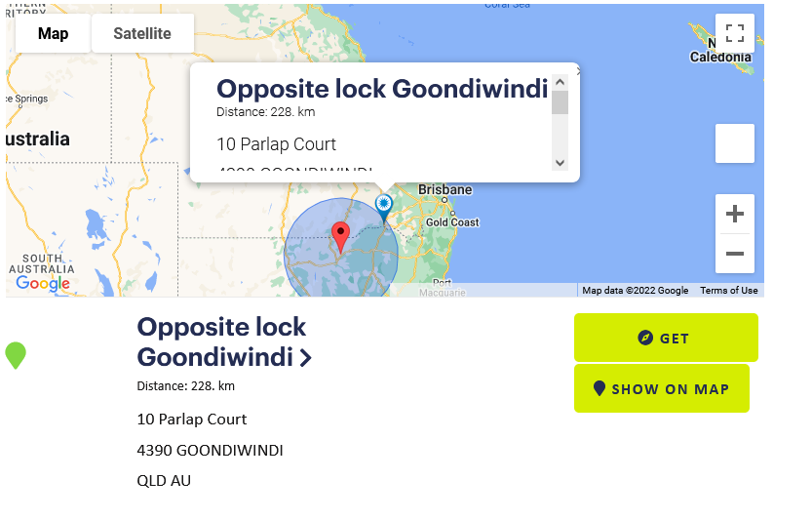Image resolution: width=812 pixels, height=520 pixels.
Task: Click the blank Street View pegman box
Action: [x=734, y=143]
